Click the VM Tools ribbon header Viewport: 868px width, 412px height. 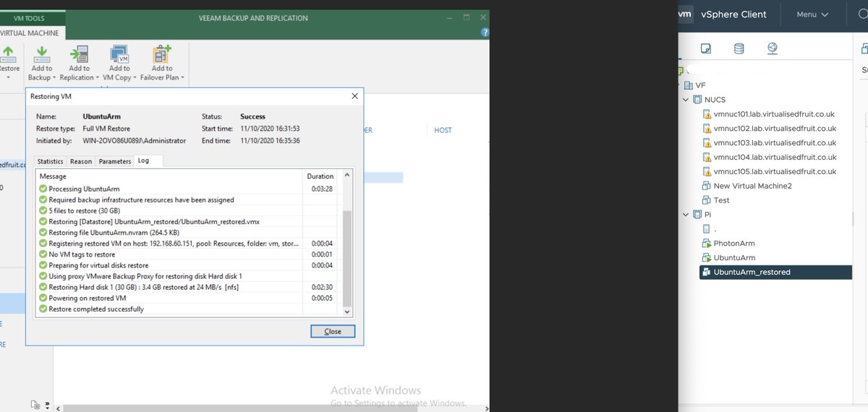point(30,18)
